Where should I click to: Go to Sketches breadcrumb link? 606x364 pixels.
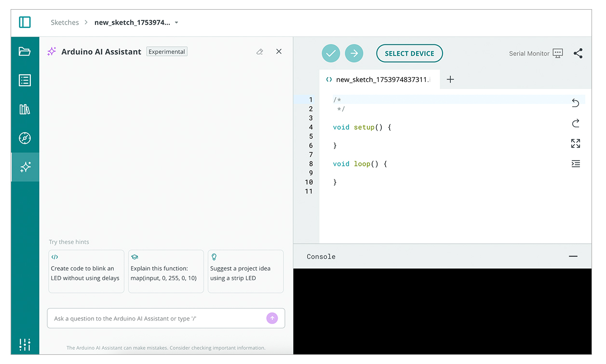[65, 23]
